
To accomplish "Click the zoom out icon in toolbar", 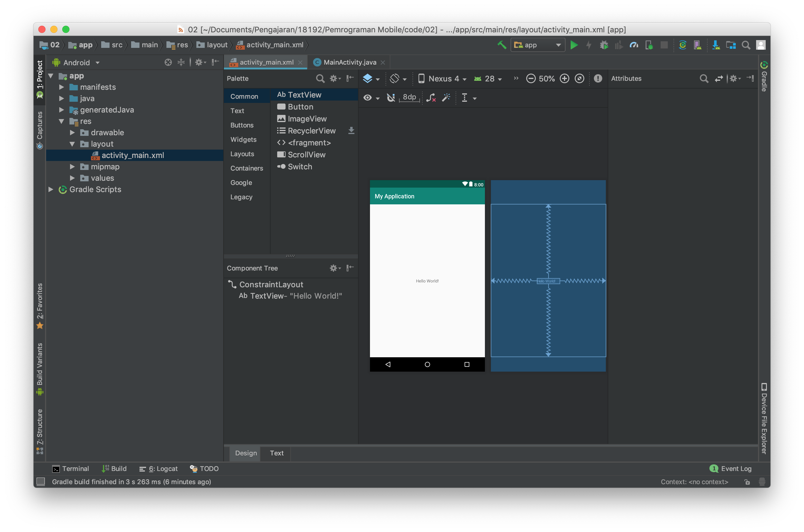I will [x=530, y=78].
